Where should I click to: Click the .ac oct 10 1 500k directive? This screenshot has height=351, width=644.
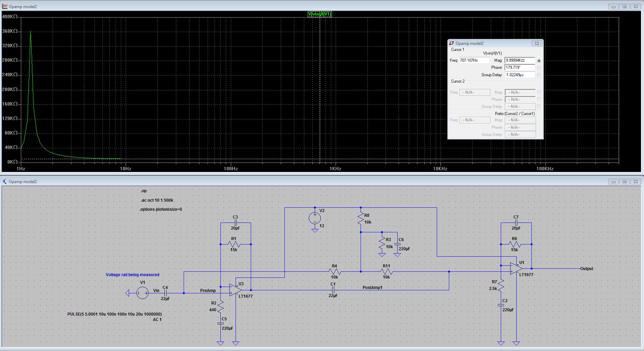pos(157,200)
